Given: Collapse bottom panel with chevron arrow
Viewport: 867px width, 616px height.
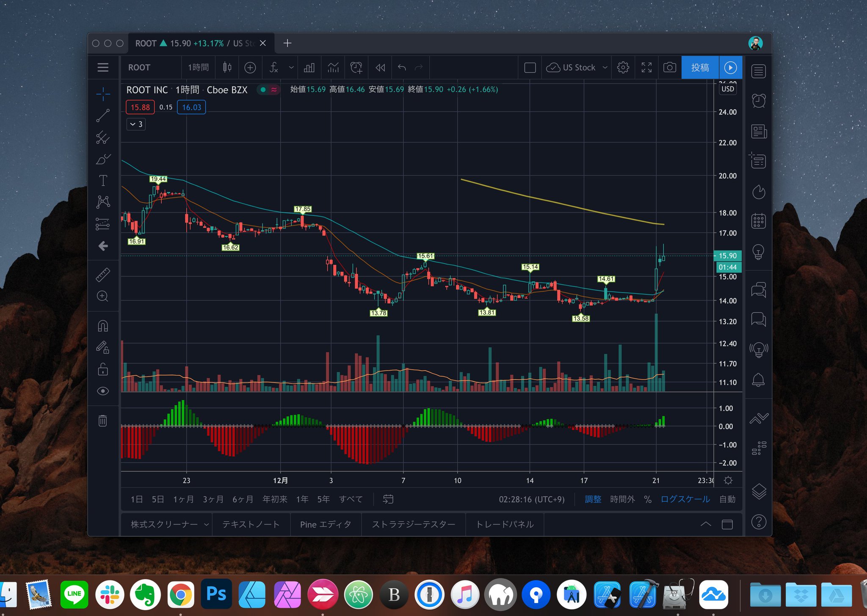Looking at the screenshot, I should [x=706, y=524].
